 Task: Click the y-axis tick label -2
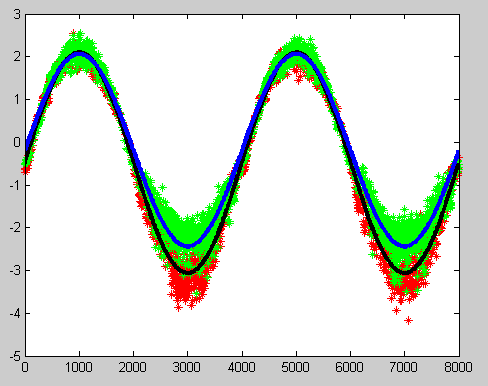tap(15, 228)
